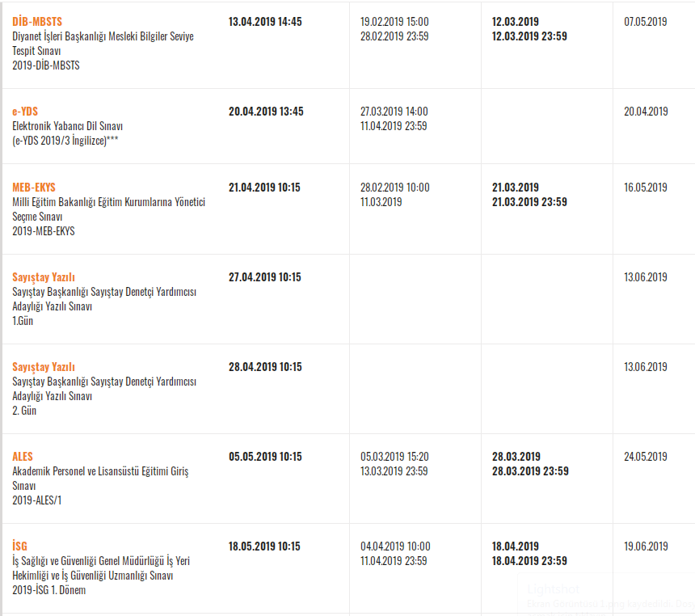The width and height of the screenshot is (695, 616).
Task: Click exam date 21.04.2019 10:15
Action: tap(264, 188)
